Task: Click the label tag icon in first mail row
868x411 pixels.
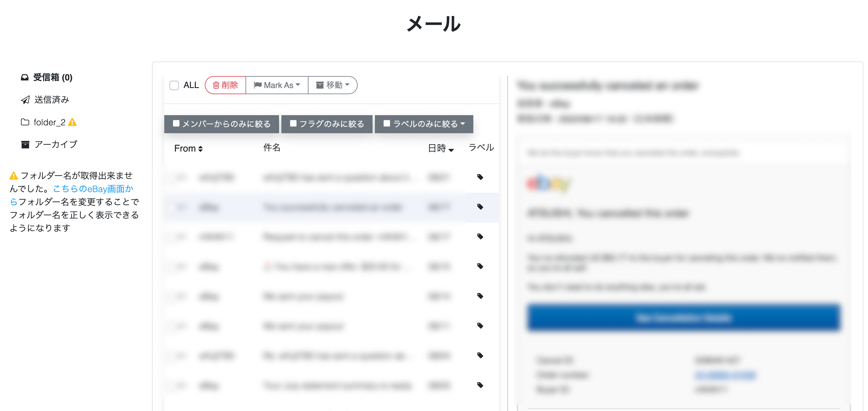Action: [x=480, y=177]
